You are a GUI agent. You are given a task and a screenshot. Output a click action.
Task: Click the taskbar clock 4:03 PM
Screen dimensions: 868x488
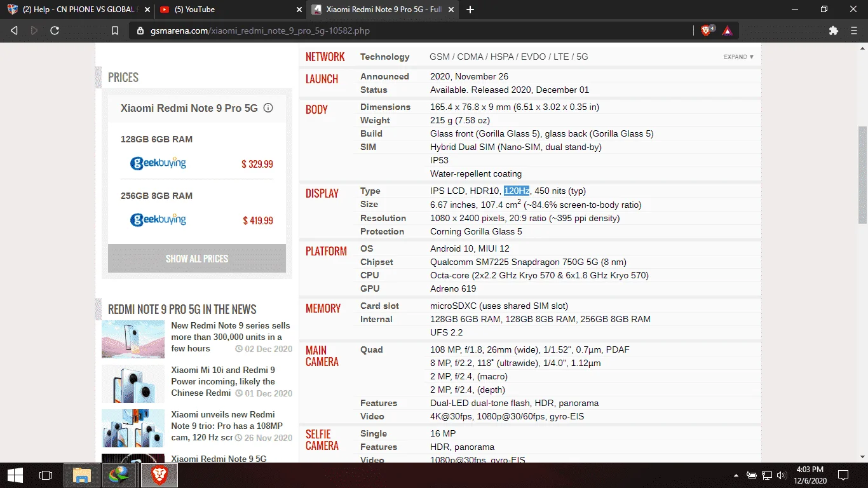810,475
